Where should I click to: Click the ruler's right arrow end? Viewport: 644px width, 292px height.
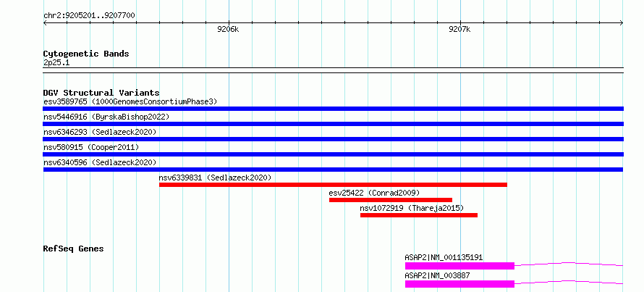(x=622, y=23)
